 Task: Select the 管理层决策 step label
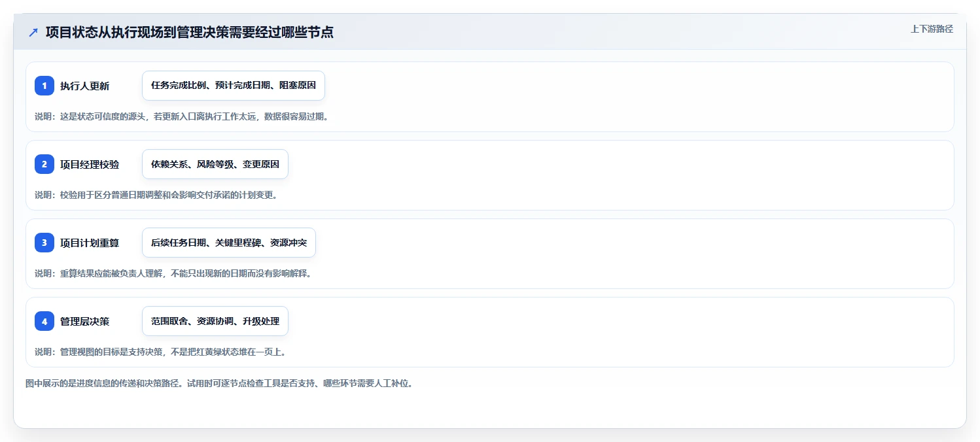coord(85,322)
